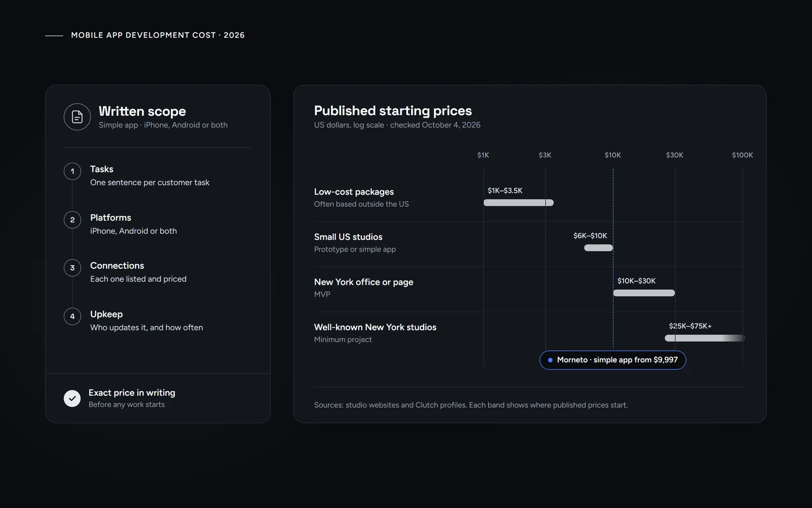812x508 pixels.
Task: Click the step 1 circle for Tasks
Action: [73, 171]
